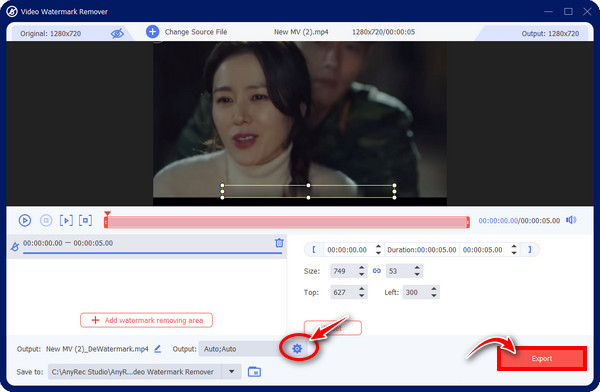The image size is (600, 392).
Task: Click the video preview frame
Action: 300,123
